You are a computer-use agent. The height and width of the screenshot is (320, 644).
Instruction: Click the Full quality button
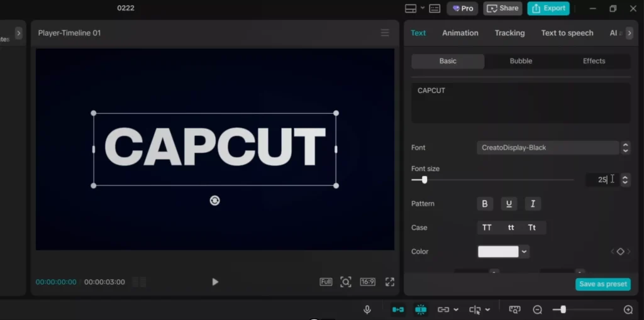[326, 282]
